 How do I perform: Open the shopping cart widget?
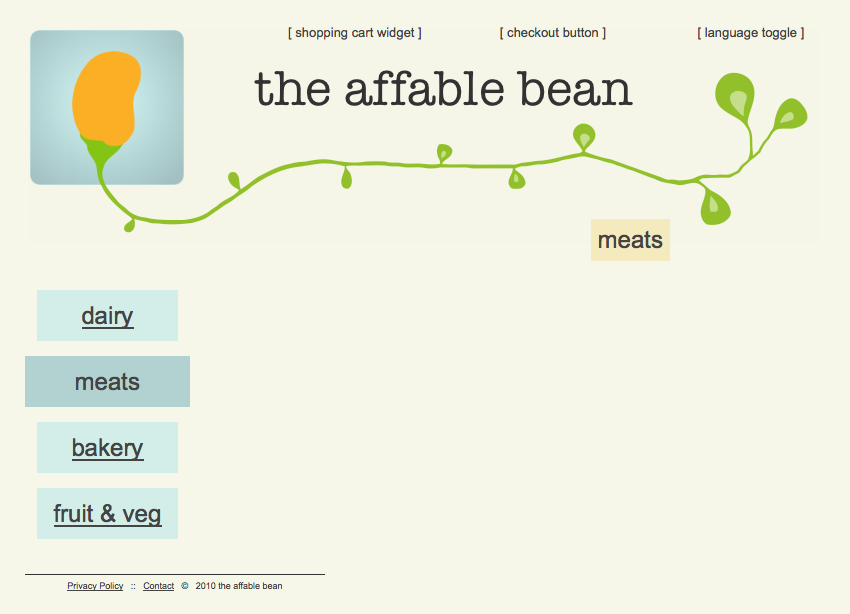tap(355, 33)
